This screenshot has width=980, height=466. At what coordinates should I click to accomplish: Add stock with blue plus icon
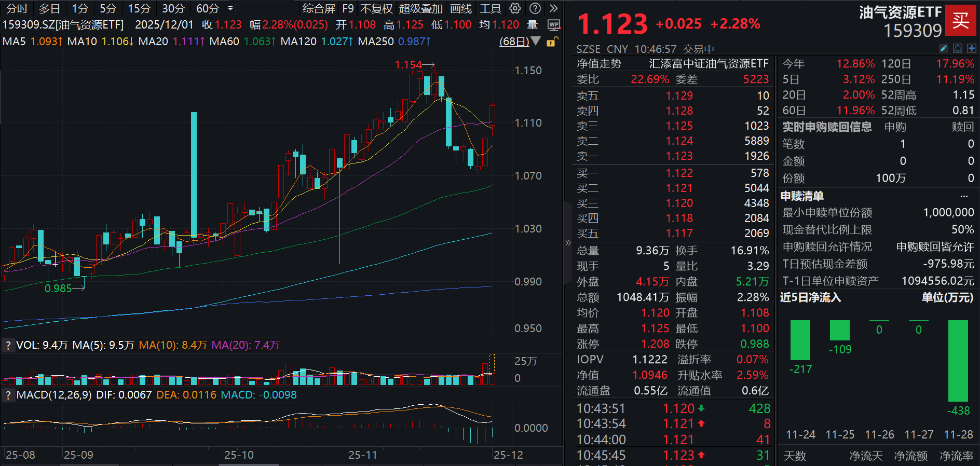pyautogui.click(x=971, y=48)
